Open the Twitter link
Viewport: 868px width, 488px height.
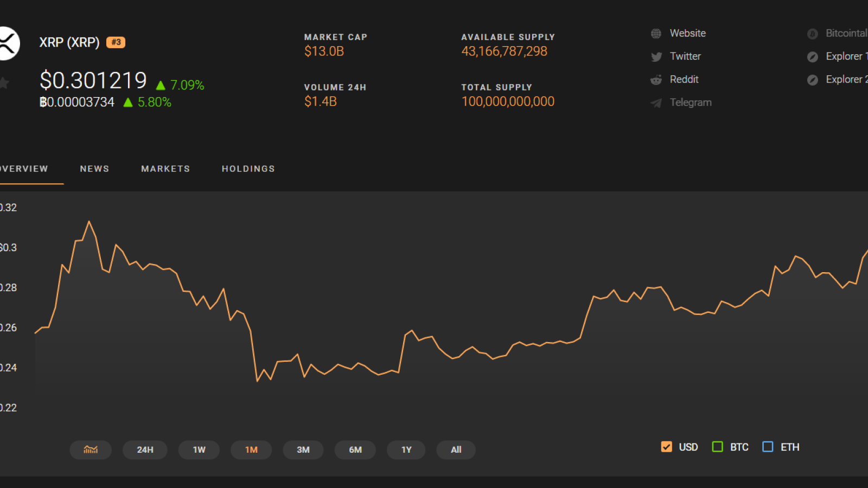tap(685, 56)
